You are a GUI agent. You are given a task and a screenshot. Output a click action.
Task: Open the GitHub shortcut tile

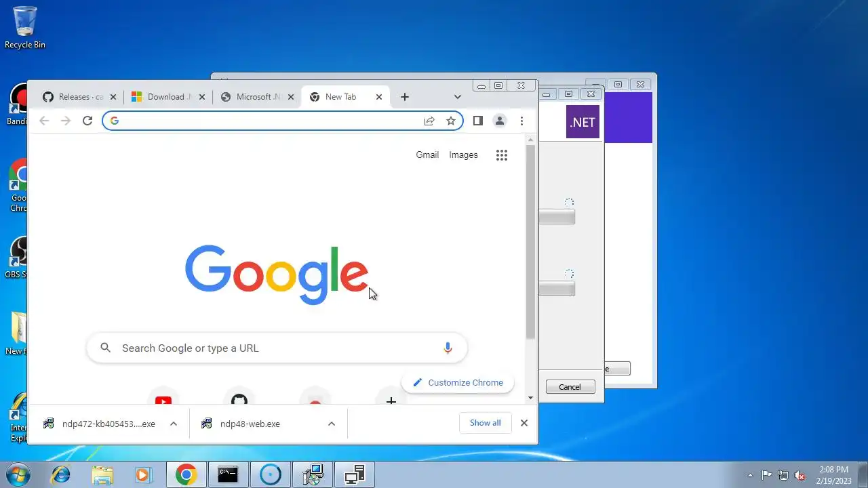(x=239, y=400)
